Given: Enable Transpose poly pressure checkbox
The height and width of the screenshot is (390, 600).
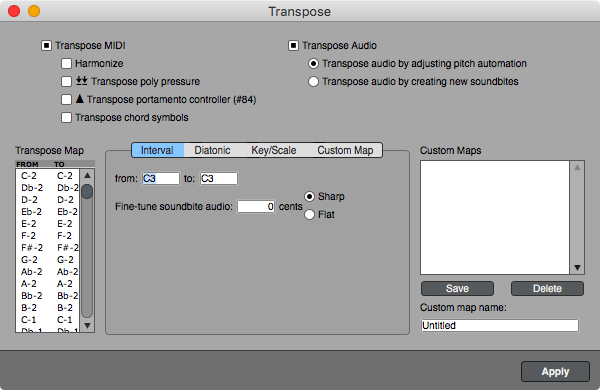Looking at the screenshot, I should pos(66,82).
